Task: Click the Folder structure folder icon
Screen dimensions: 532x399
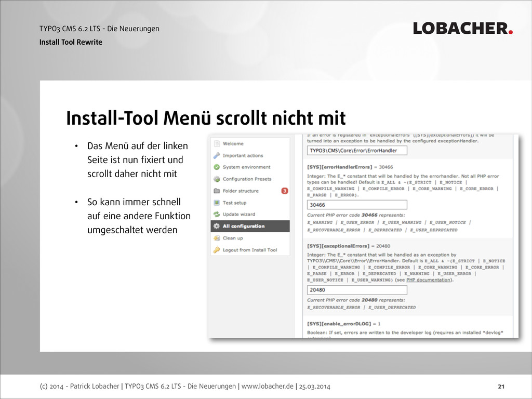Action: tap(217, 191)
